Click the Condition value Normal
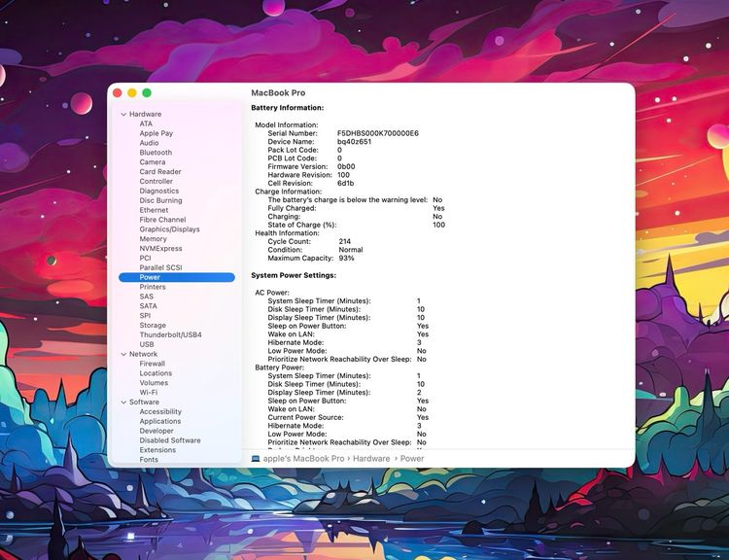This screenshot has width=729, height=560. click(351, 250)
